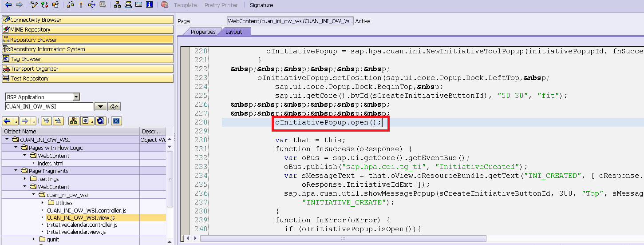Click the object list hierarchy icon above tree
644x245 pixels.
point(74,121)
